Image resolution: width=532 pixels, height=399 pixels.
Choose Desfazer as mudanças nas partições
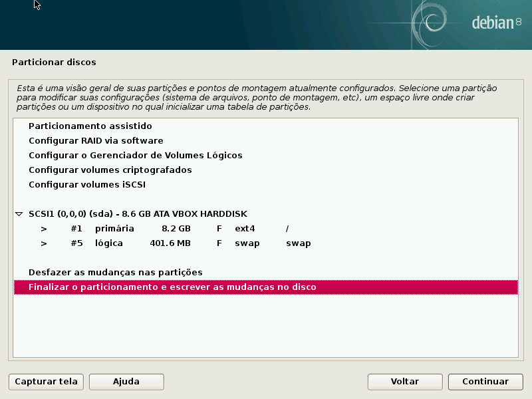tap(115, 272)
